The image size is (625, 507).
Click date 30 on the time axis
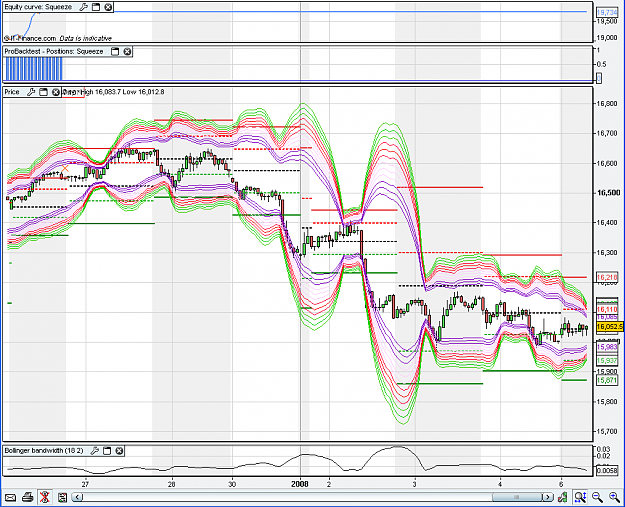[232, 484]
